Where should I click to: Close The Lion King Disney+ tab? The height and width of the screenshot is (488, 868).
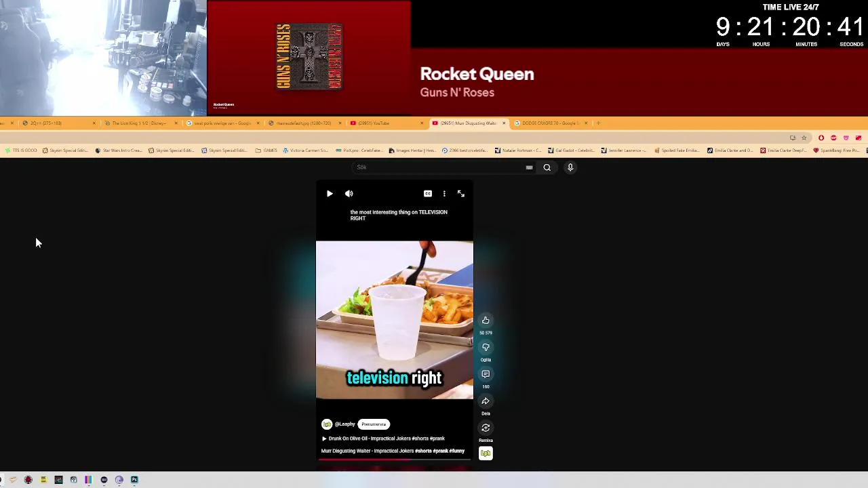176,123
